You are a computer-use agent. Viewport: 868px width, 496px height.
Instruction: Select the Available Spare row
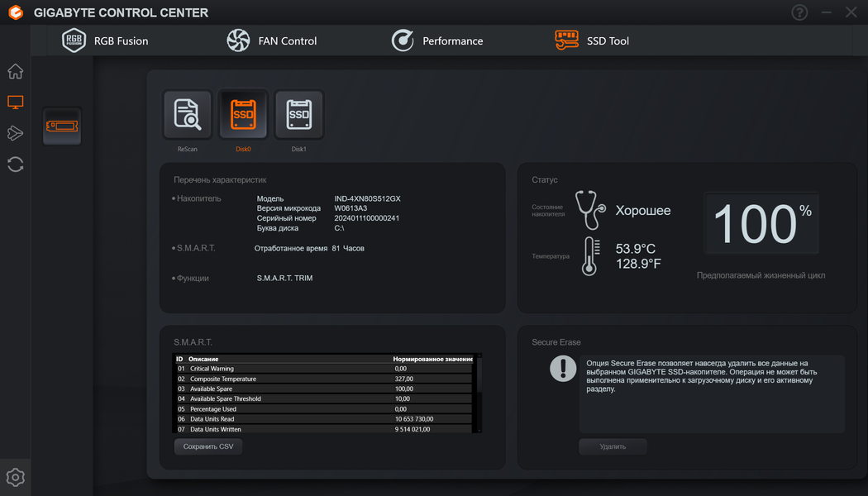click(x=324, y=389)
